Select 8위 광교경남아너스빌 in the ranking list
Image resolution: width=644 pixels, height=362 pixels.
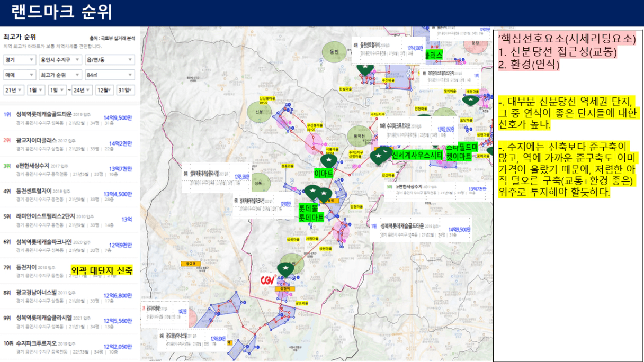point(68,295)
